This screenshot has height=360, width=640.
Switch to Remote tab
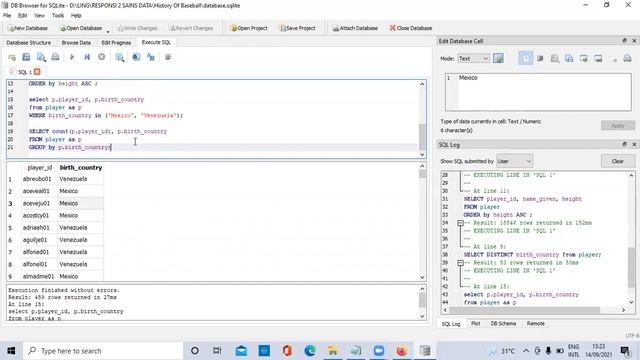(x=536, y=323)
